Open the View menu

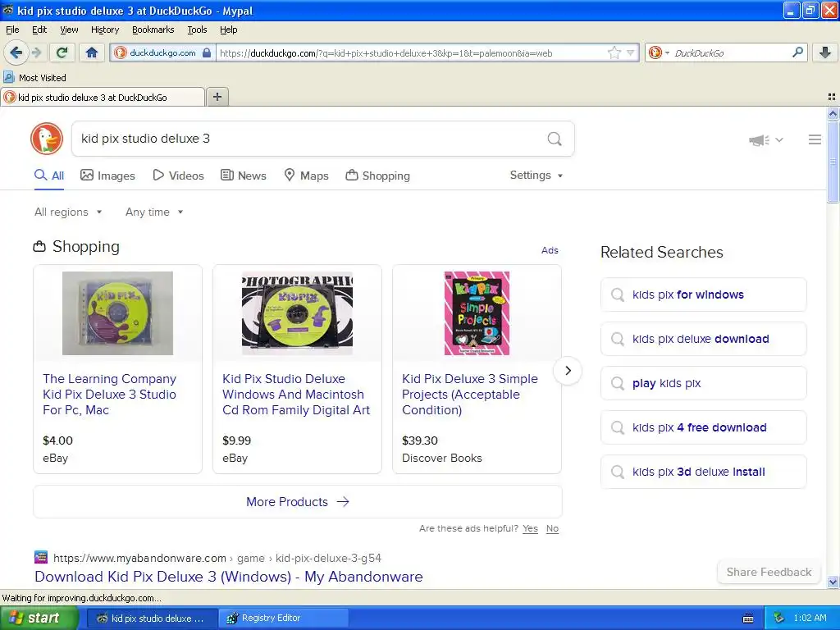click(69, 30)
